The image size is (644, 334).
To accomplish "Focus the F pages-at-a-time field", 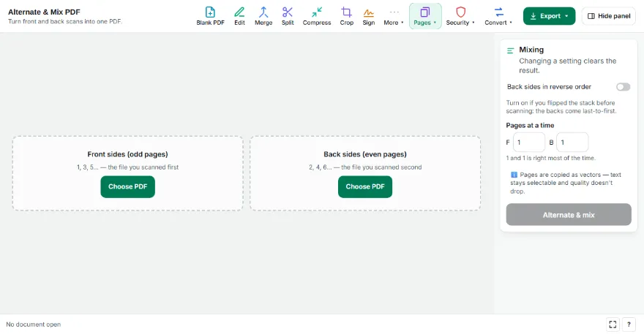I will 529,143.
